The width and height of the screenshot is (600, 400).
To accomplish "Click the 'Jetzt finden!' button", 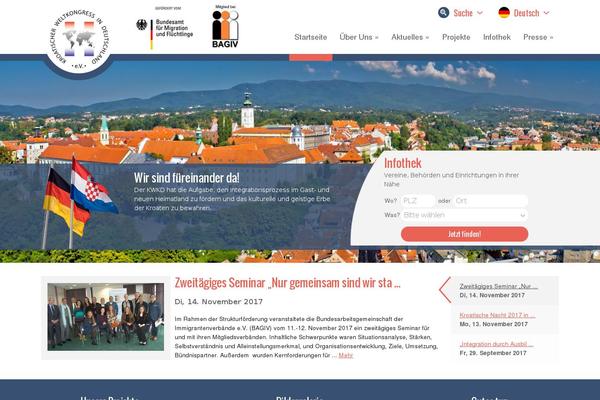I will click(465, 234).
